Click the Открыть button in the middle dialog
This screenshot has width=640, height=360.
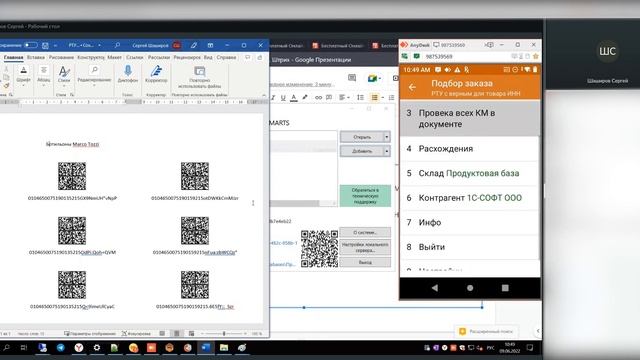coord(362,137)
